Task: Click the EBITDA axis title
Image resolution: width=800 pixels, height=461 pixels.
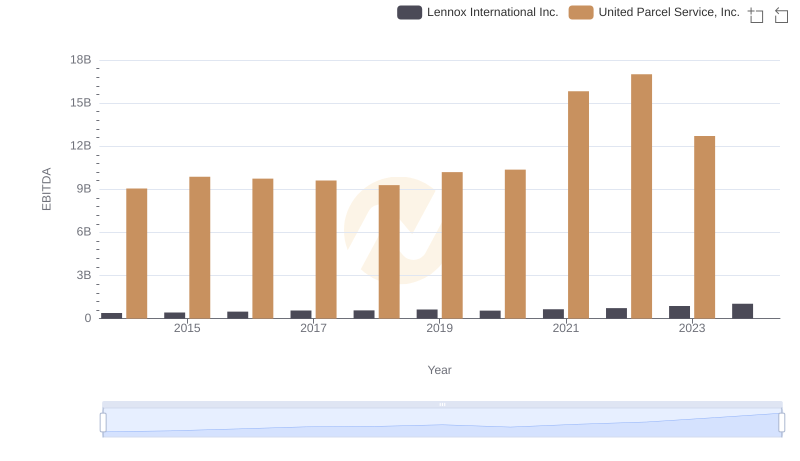Action: click(46, 189)
